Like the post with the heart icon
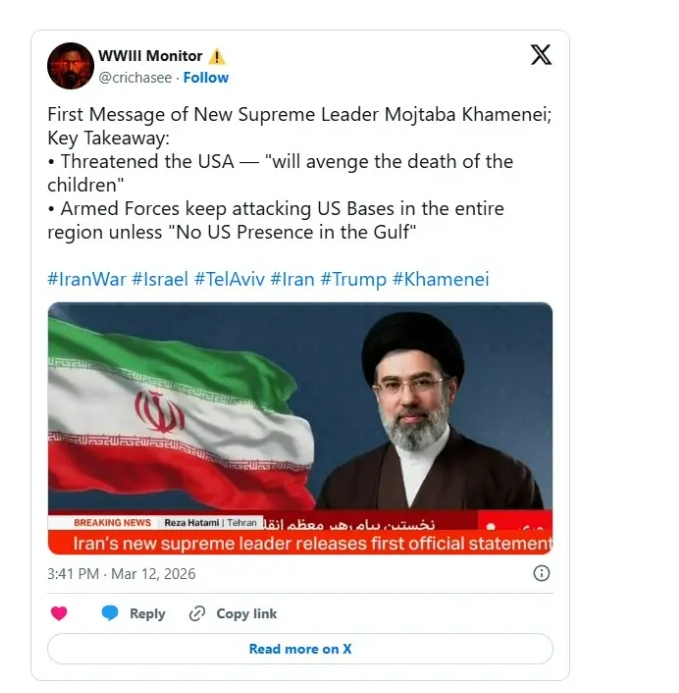Image resolution: width=679 pixels, height=693 pixels. tap(59, 613)
